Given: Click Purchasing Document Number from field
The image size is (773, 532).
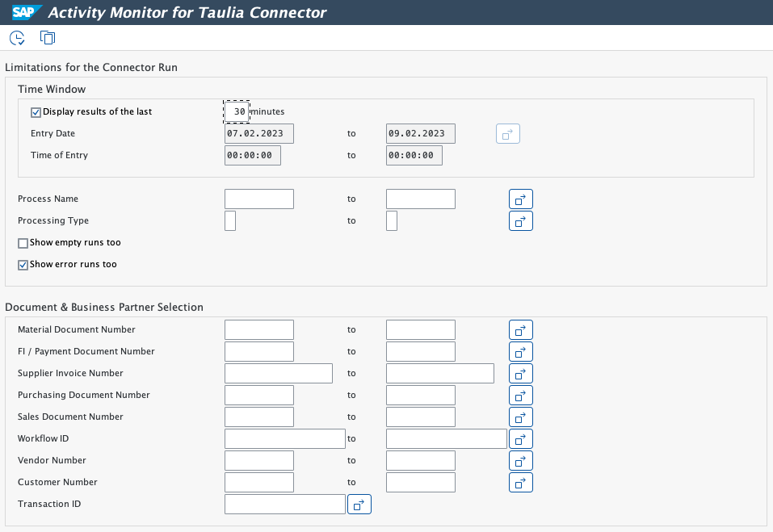Looking at the screenshot, I should pos(259,395).
